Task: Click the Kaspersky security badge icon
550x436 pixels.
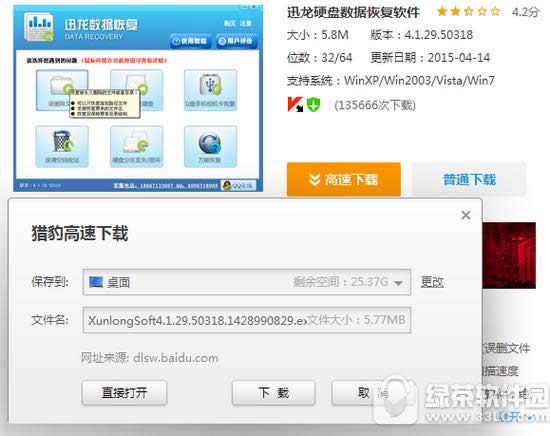Action: pos(295,105)
